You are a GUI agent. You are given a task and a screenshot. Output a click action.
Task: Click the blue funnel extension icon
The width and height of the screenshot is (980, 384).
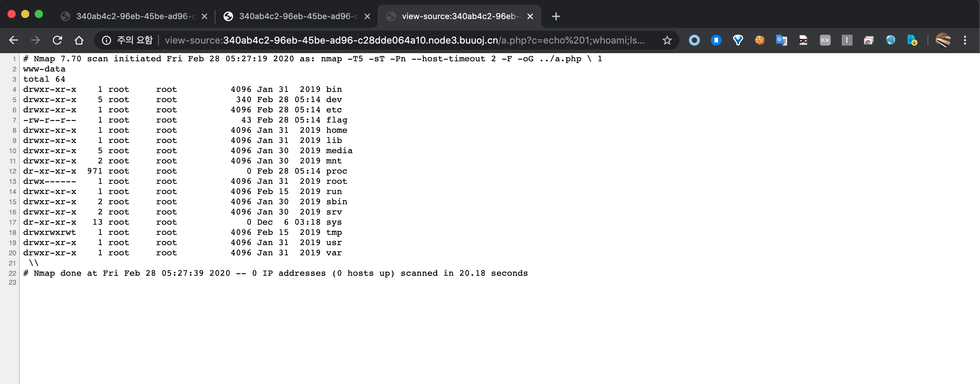coord(738,40)
